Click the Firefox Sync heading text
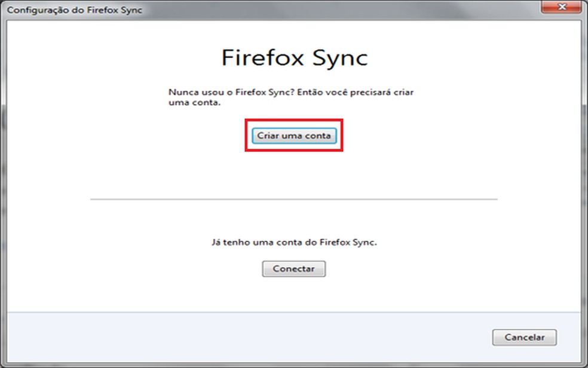 pyautogui.click(x=293, y=57)
